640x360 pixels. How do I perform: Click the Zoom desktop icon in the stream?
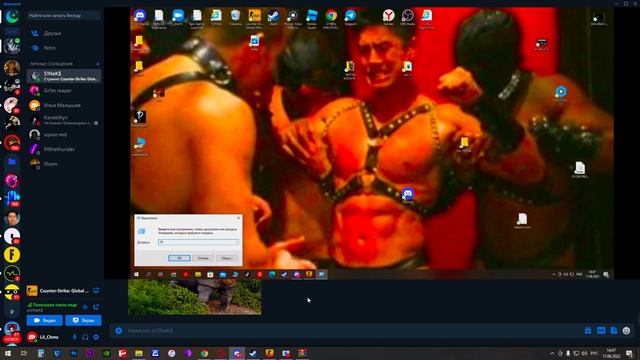[178, 17]
